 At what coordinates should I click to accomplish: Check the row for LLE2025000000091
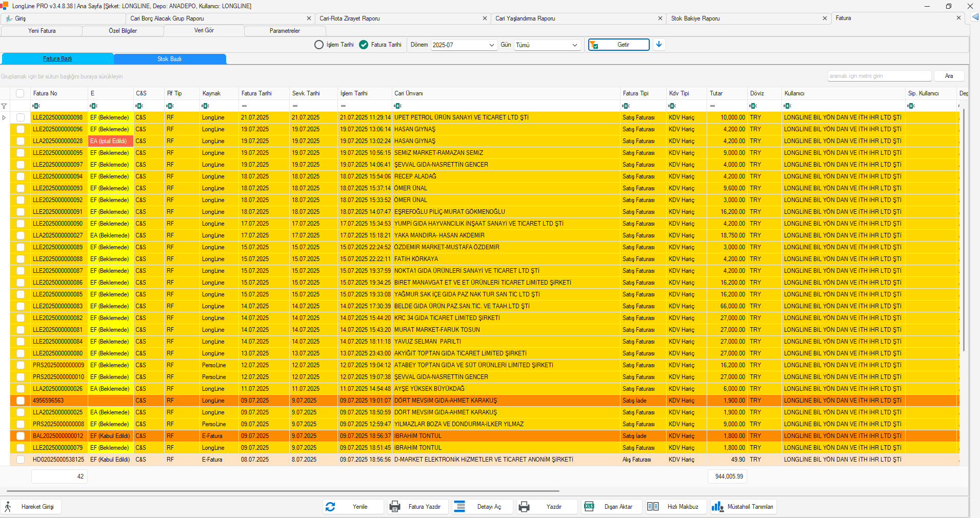click(x=21, y=212)
